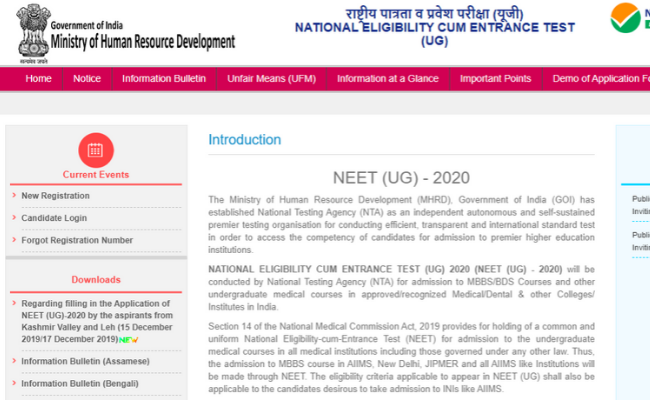Click the NTA logo at top right
Viewport: 650px width, 400px height.
[x=630, y=20]
